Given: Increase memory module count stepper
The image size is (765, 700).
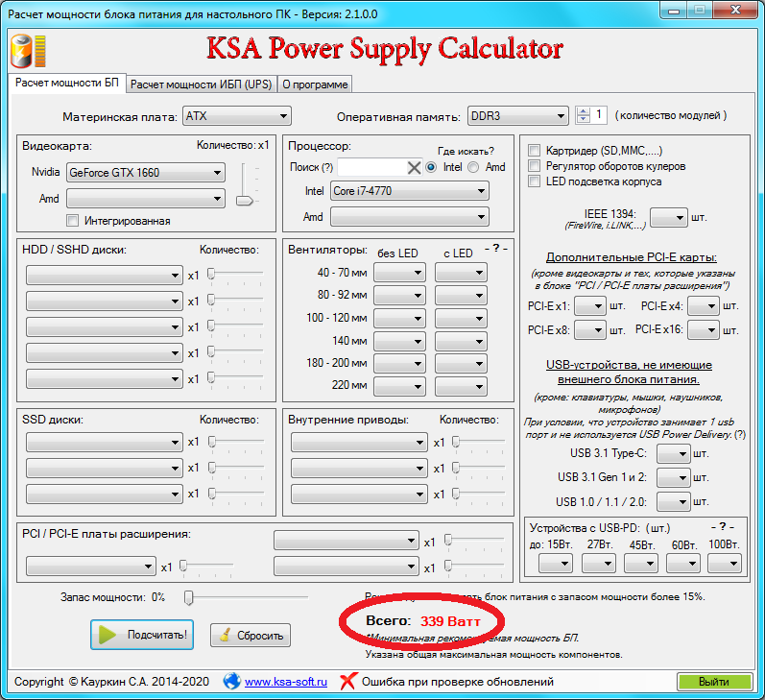Looking at the screenshot, I should [x=583, y=111].
